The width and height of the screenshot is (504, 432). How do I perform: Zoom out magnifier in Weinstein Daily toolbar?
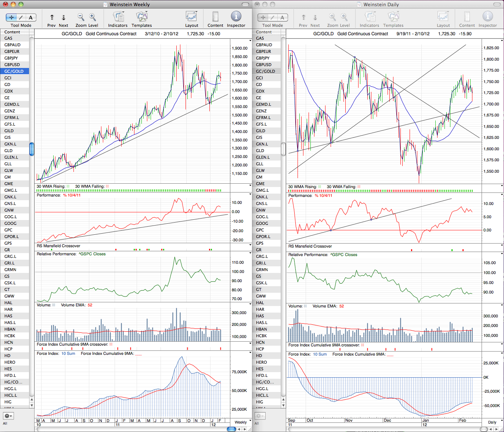click(x=332, y=17)
